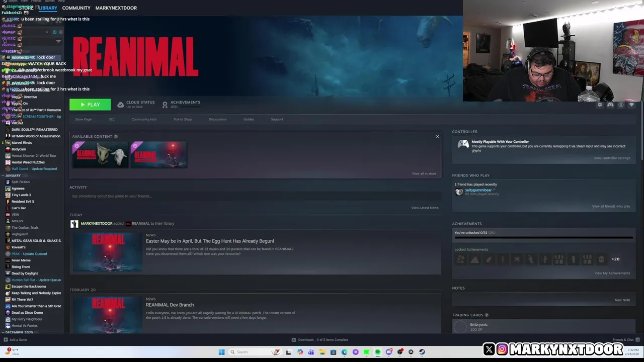Click the achievements progress bar
644x362 pixels.
pos(543,238)
